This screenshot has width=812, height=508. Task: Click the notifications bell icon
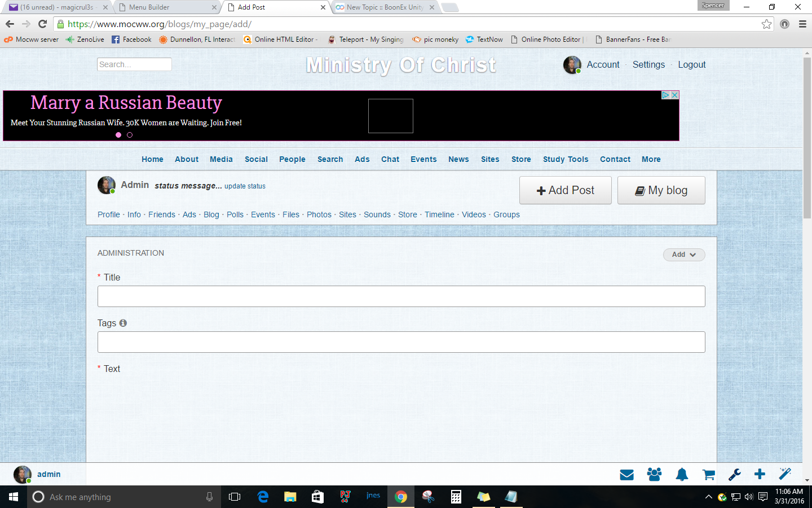pos(682,475)
